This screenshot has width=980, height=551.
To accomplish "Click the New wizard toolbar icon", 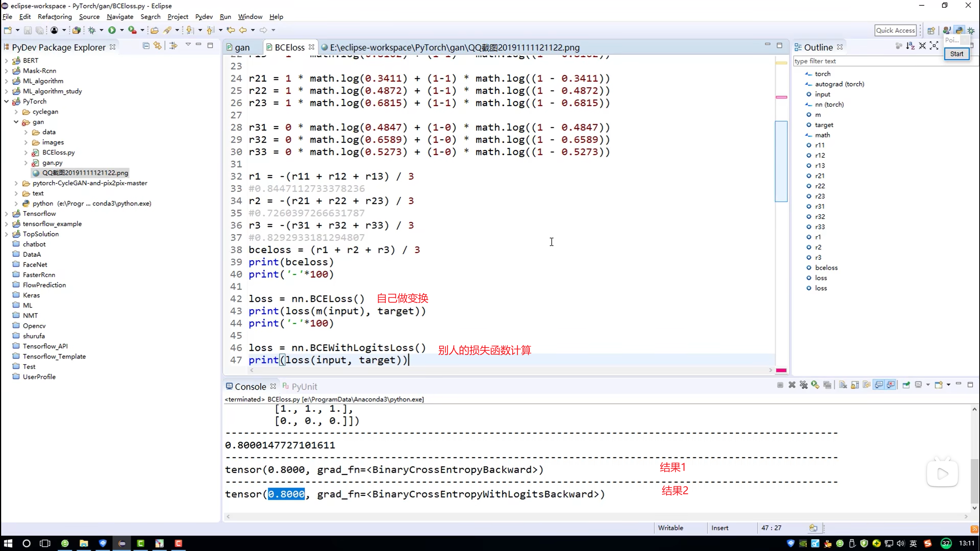I will (8, 30).
